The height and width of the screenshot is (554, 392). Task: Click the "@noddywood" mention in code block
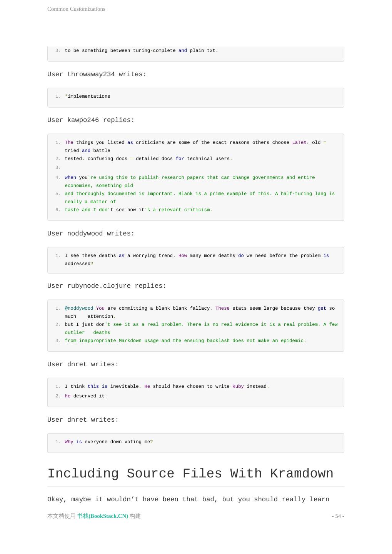coord(79,309)
